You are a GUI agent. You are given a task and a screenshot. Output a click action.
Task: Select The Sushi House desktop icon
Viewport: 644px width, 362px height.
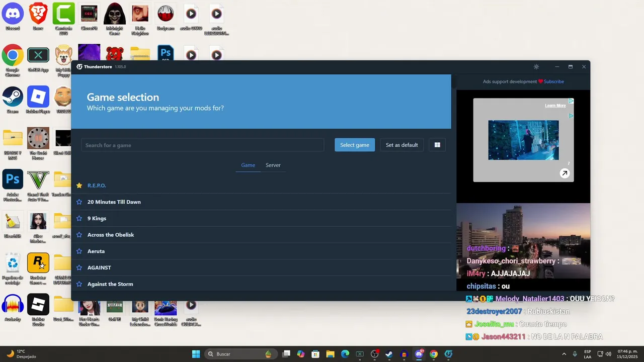click(38, 144)
